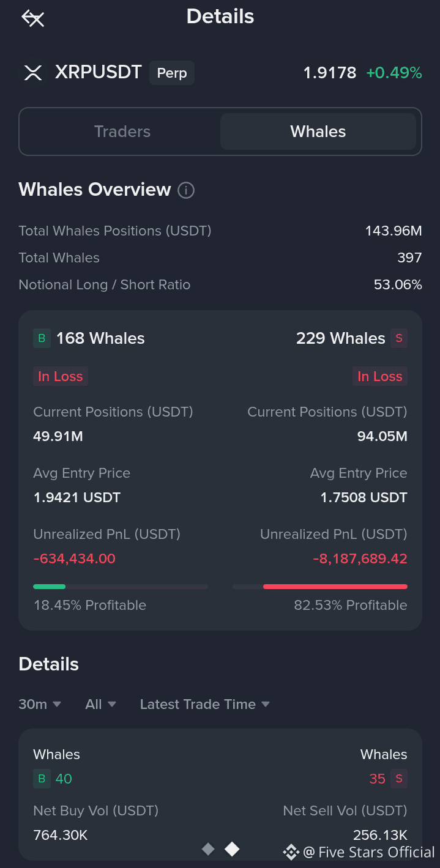The image size is (440, 868).
Task: Click the Perp contract label
Action: [x=172, y=73]
